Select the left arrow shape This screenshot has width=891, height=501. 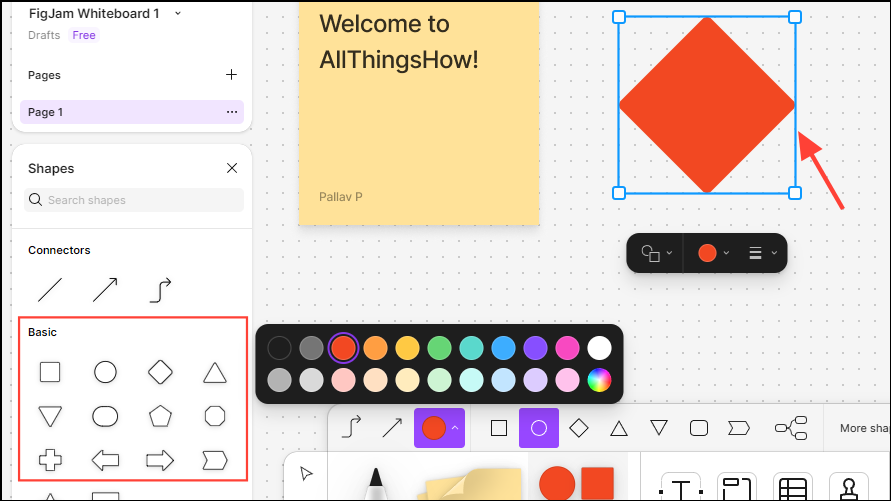(105, 460)
